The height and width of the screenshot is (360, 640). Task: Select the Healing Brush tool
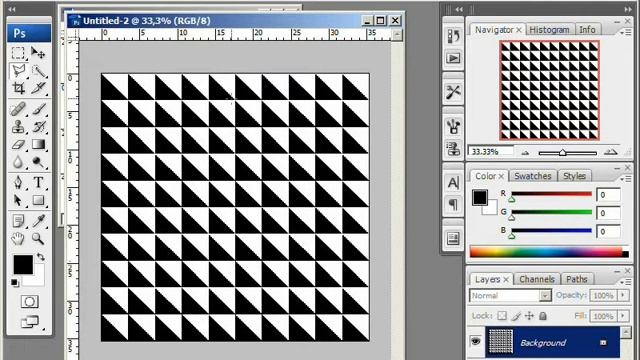pos(18,109)
